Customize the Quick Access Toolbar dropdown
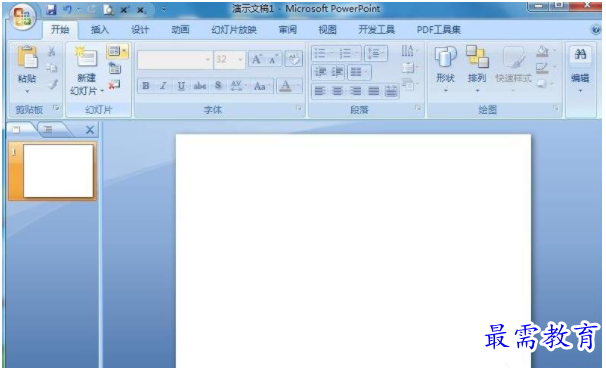 [164, 9]
